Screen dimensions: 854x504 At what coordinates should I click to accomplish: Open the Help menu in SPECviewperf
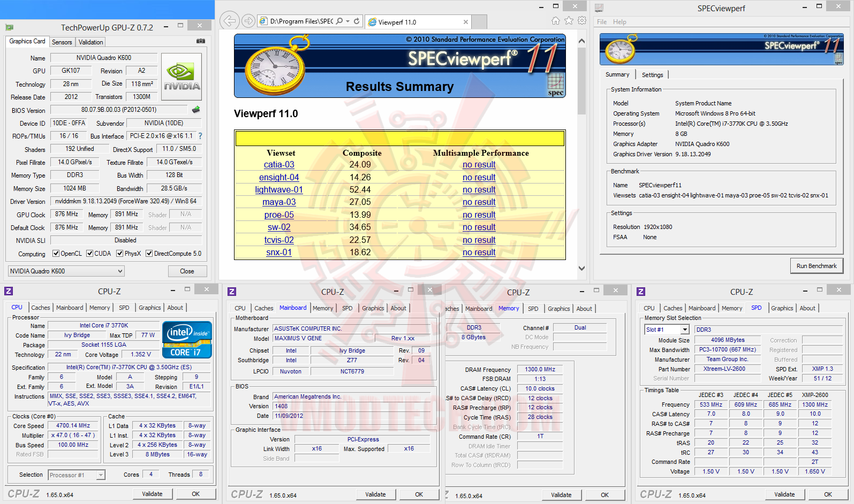click(x=619, y=22)
